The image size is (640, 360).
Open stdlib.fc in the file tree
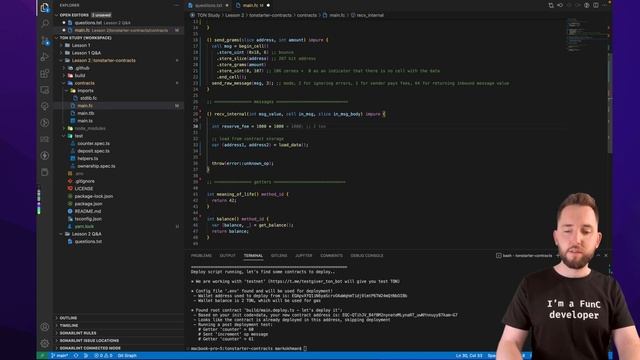click(x=88, y=98)
